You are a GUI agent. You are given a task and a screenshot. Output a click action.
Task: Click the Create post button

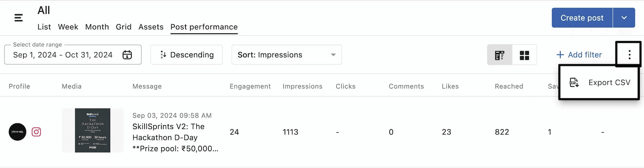582,18
